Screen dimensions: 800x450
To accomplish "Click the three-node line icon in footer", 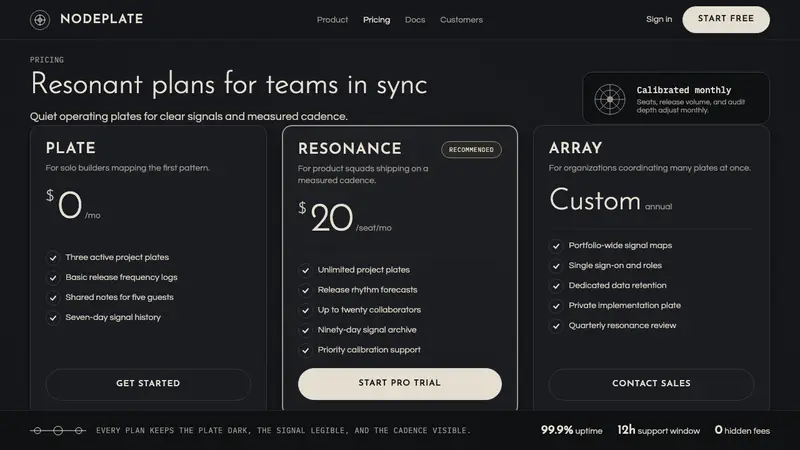I will coord(58,431).
